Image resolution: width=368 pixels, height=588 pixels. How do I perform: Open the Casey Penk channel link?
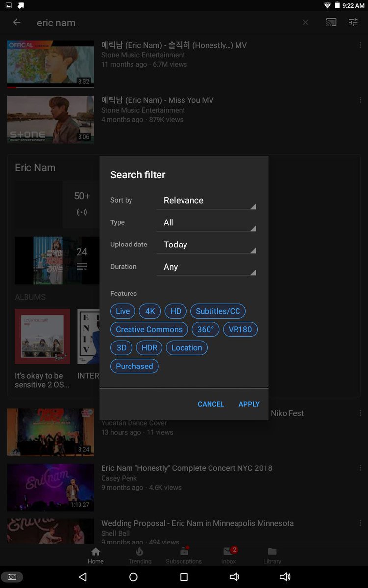(x=119, y=478)
